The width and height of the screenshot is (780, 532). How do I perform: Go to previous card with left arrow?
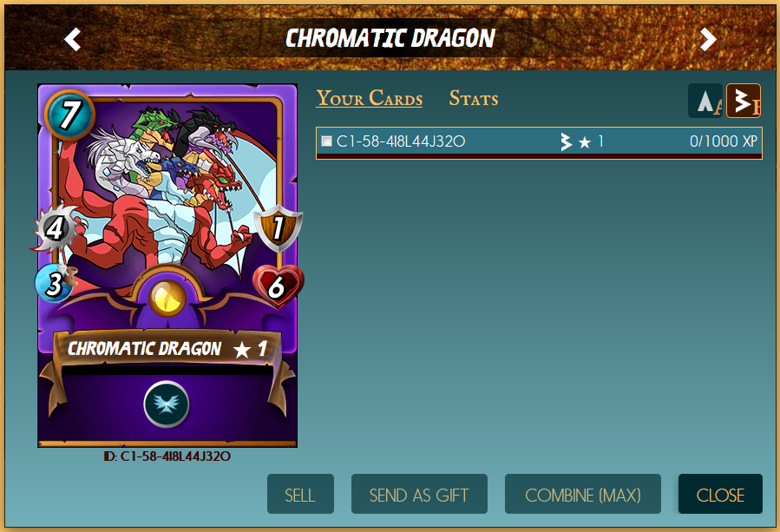coord(73,39)
